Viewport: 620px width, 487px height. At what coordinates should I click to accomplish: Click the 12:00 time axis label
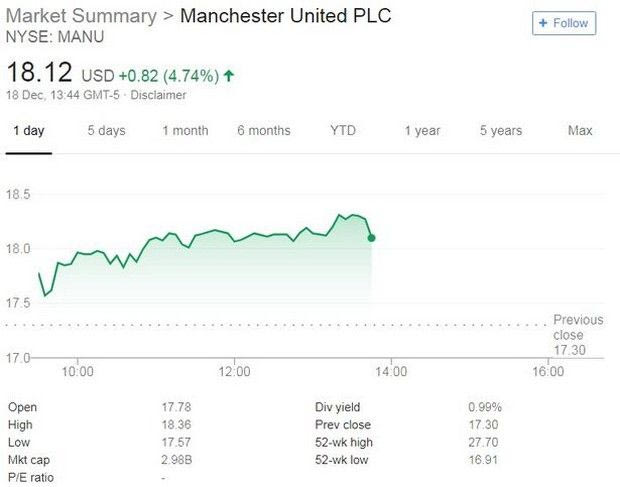coord(234,372)
